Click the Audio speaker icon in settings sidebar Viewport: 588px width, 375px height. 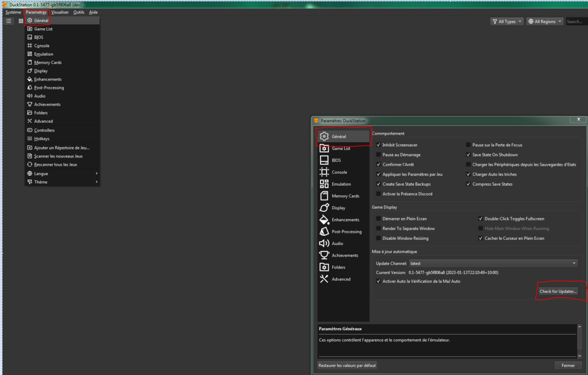point(324,243)
